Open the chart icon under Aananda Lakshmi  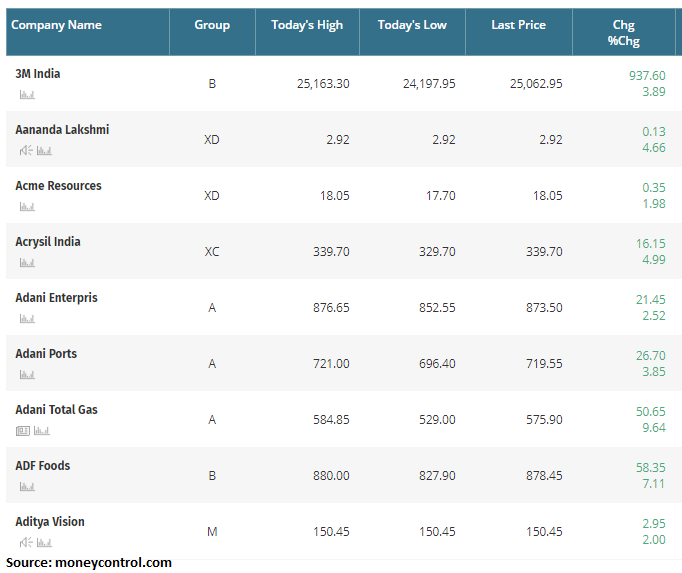(x=44, y=151)
